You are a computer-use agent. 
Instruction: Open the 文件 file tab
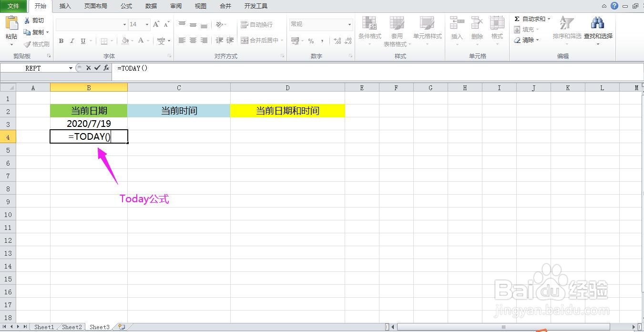pos(13,6)
